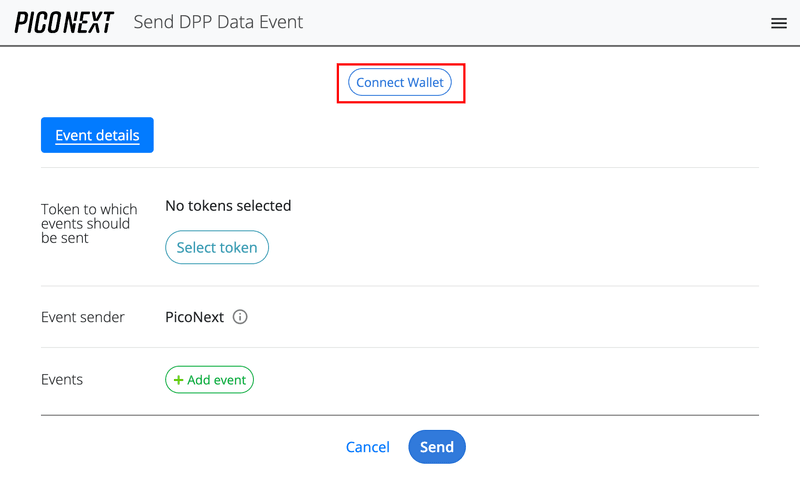
Task: Click the Event sender label
Action: pos(83,317)
